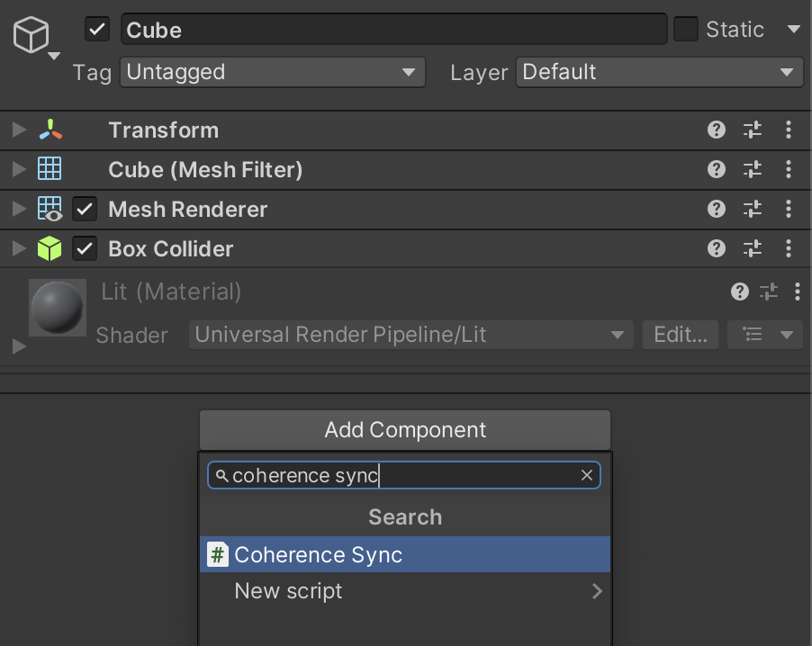Open the Layer dropdown showing Default
Screen dimensions: 812x646
coord(659,73)
